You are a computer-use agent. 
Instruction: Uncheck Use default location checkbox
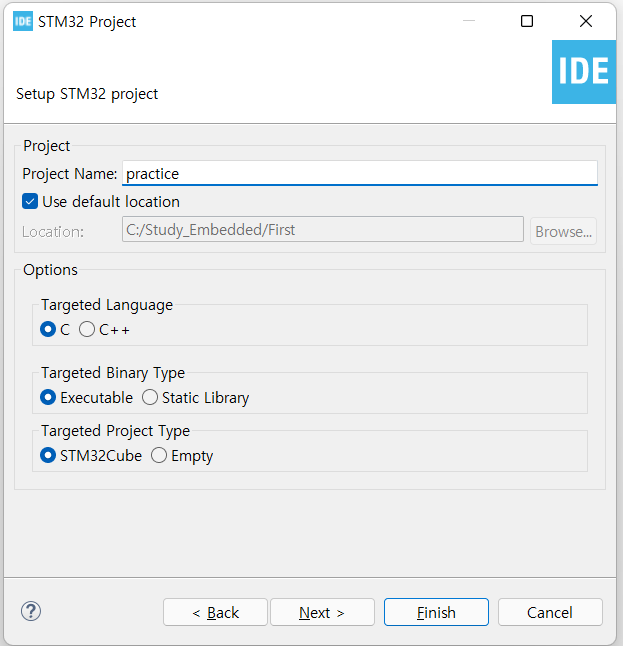point(30,202)
